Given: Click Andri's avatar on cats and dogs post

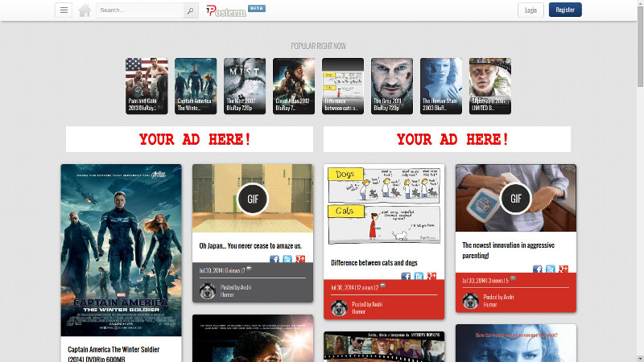Looking at the screenshot, I should coord(339,308).
